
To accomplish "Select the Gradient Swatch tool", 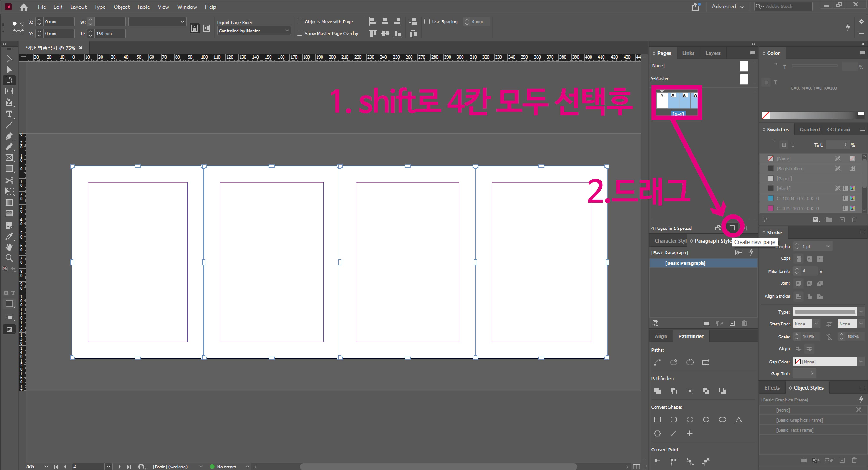I will click(x=9, y=202).
